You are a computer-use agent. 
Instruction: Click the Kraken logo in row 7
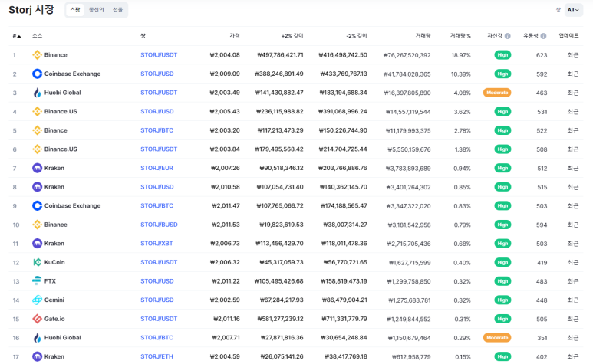(x=37, y=168)
